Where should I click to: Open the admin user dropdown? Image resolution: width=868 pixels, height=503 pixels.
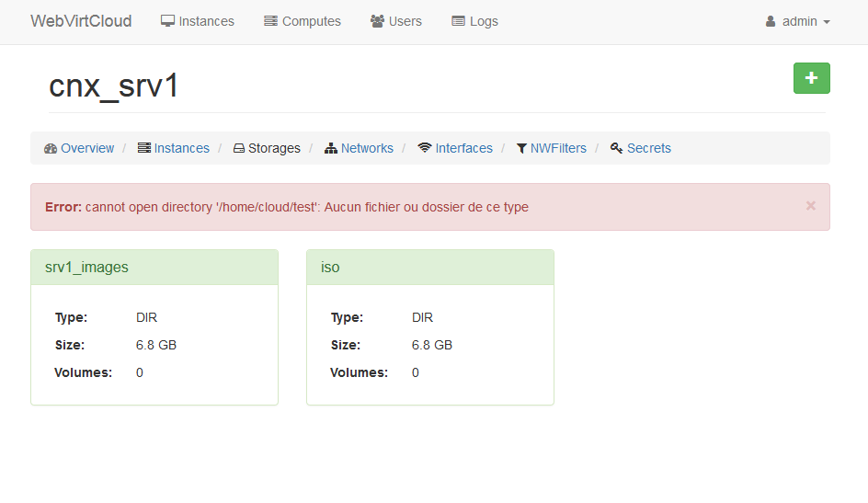[798, 21]
